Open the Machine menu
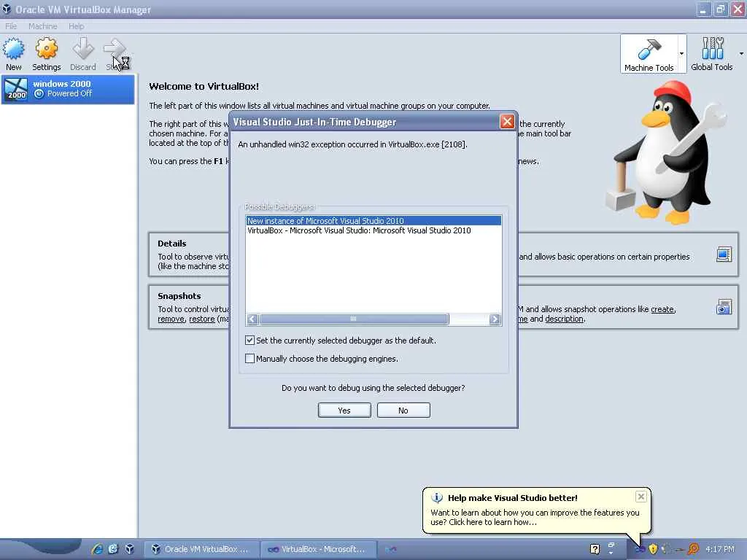The image size is (747, 560). pos(42,26)
